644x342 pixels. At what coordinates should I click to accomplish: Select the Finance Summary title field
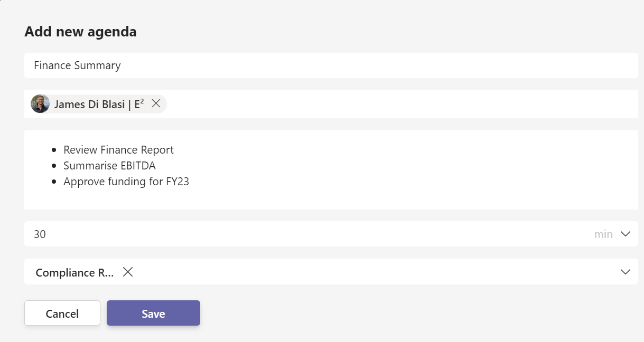tap(77, 65)
